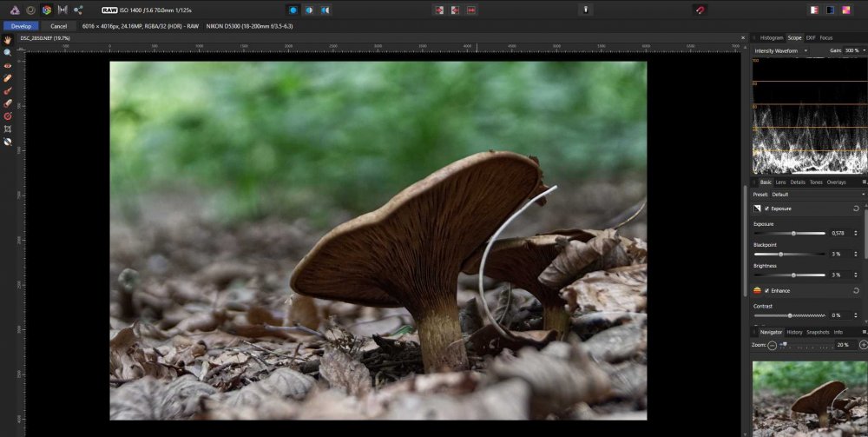Viewport: 868px width, 437px height.
Task: Open the Intensity Waveform scope dropdown
Action: (x=781, y=51)
